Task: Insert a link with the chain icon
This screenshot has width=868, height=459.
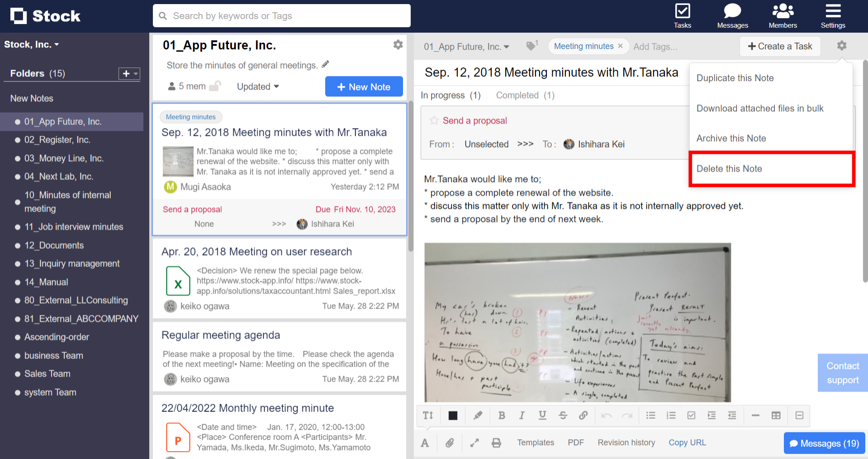Action: point(583,416)
